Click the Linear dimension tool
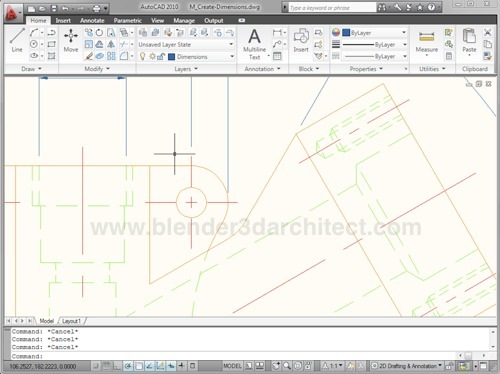The image size is (500, 374). pos(277,32)
